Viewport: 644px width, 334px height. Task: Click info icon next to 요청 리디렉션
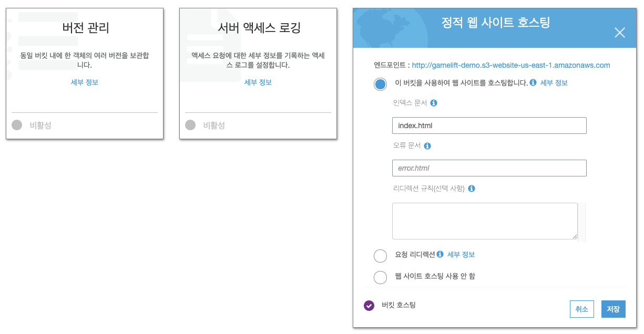[x=440, y=254]
